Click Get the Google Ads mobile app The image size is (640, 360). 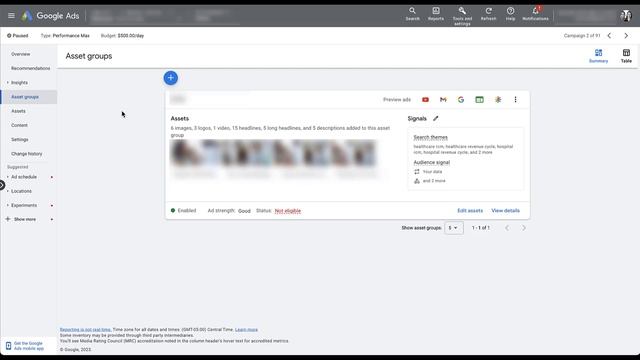[29, 346]
